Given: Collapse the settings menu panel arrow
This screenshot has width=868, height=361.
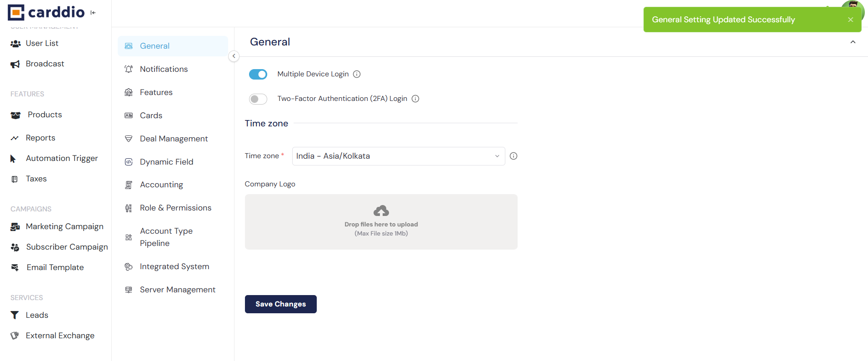Looking at the screenshot, I should point(234,56).
